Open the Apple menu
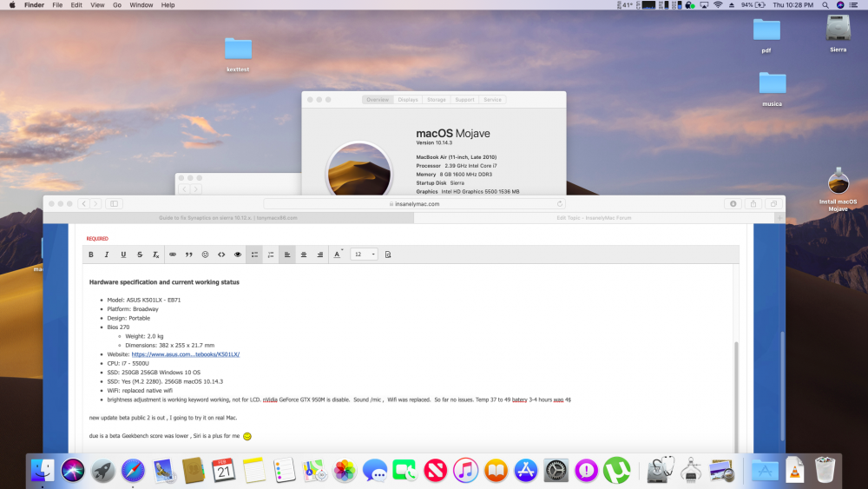Viewport: 868px width, 489px height. click(x=11, y=5)
